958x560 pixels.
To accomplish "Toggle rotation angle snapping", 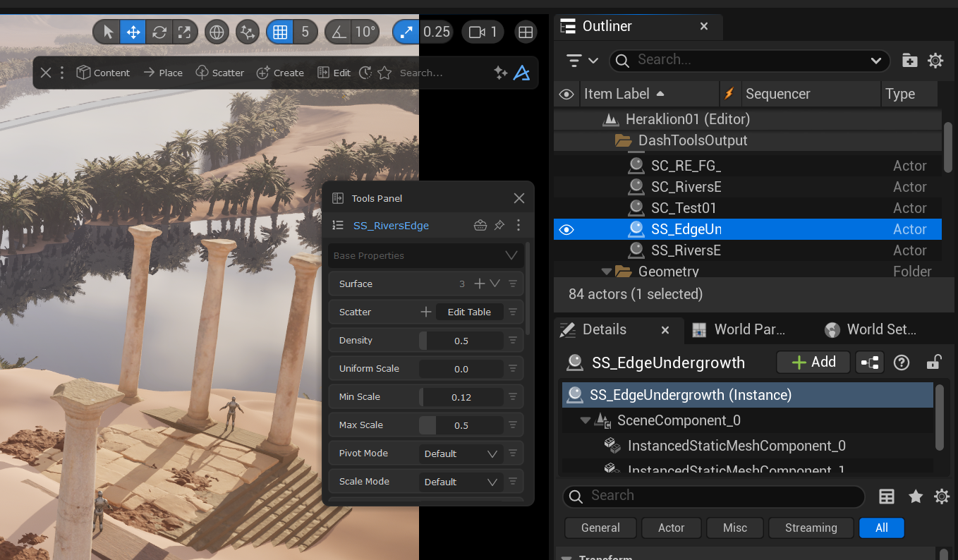I will [339, 32].
